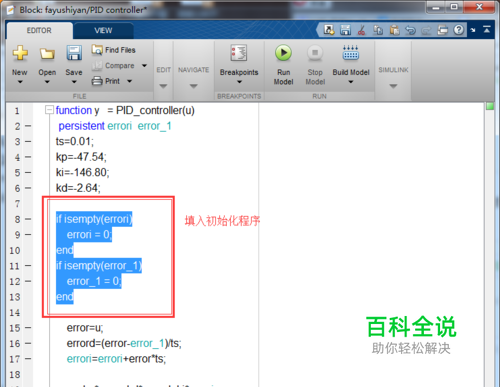Click the Build Model icon
The height and width of the screenshot is (387, 500).
coord(351,53)
